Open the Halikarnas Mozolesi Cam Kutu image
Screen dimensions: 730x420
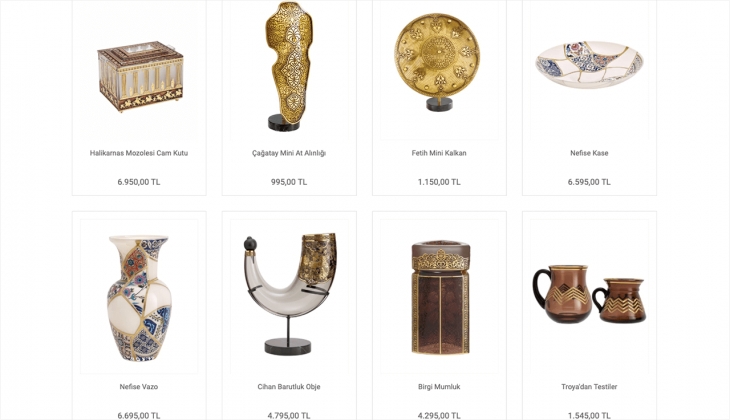[x=139, y=70]
